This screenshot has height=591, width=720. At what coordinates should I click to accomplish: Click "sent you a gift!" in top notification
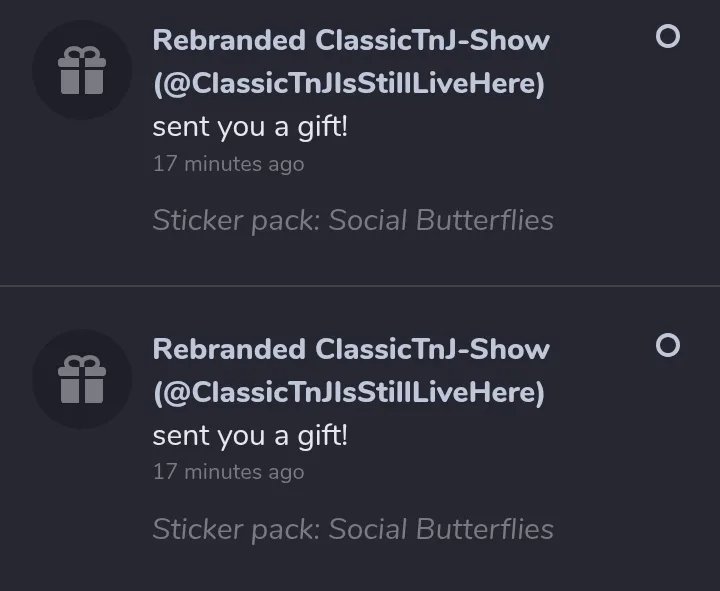click(250, 127)
